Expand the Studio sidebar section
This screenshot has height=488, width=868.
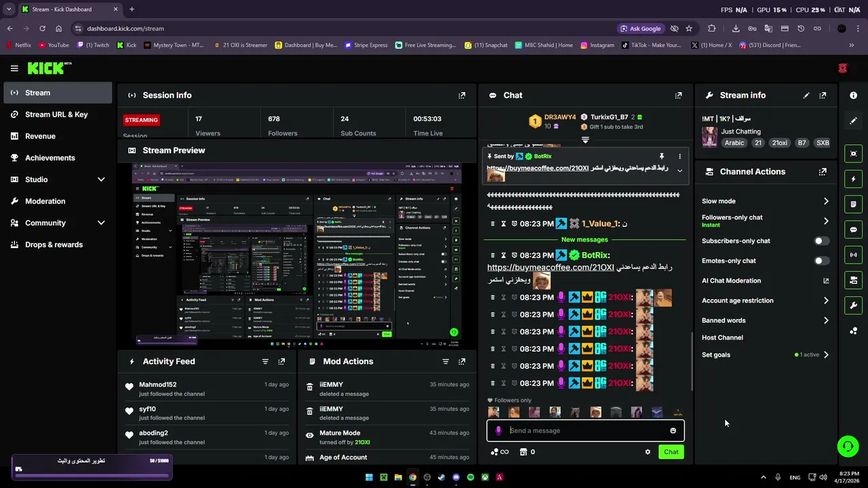click(101, 180)
